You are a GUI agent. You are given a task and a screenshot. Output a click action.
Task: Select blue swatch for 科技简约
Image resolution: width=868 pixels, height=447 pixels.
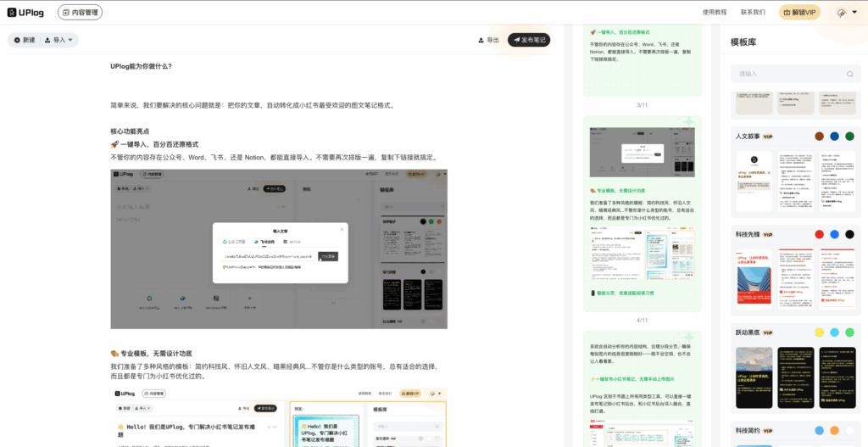tap(820, 430)
